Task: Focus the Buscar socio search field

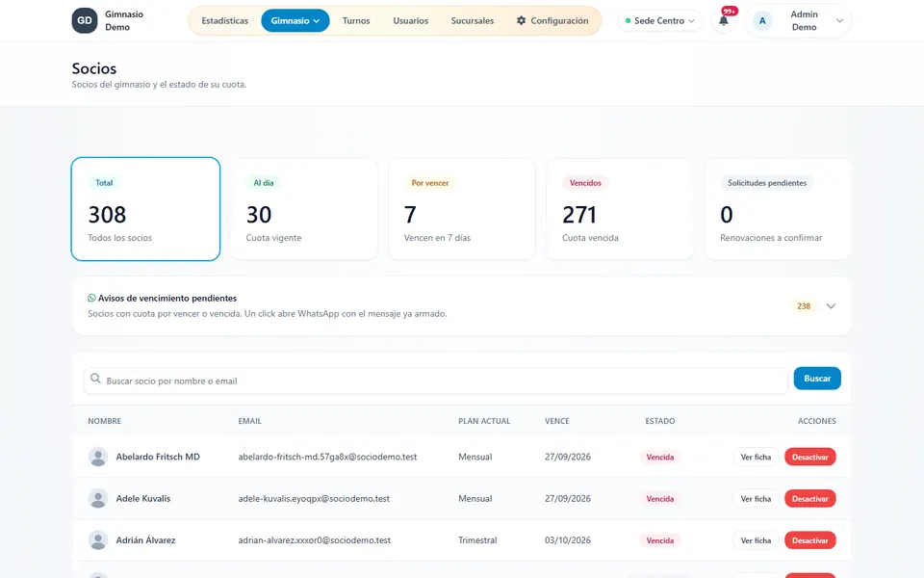Action: (x=436, y=381)
